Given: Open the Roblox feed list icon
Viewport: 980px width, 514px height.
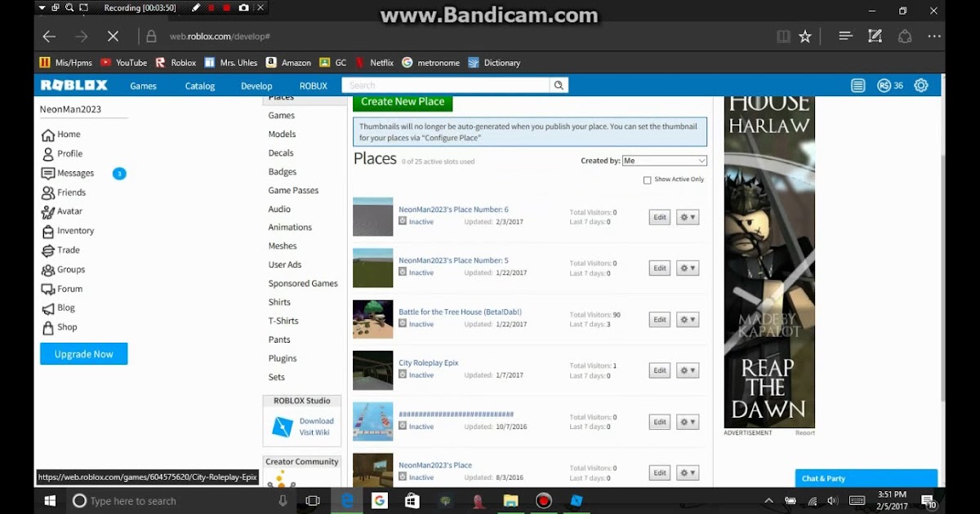Looking at the screenshot, I should (x=857, y=86).
